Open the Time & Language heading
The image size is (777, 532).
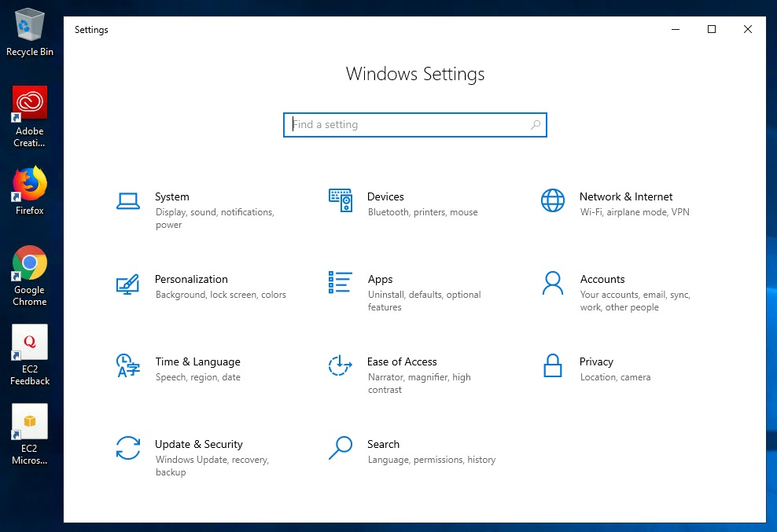tap(197, 362)
